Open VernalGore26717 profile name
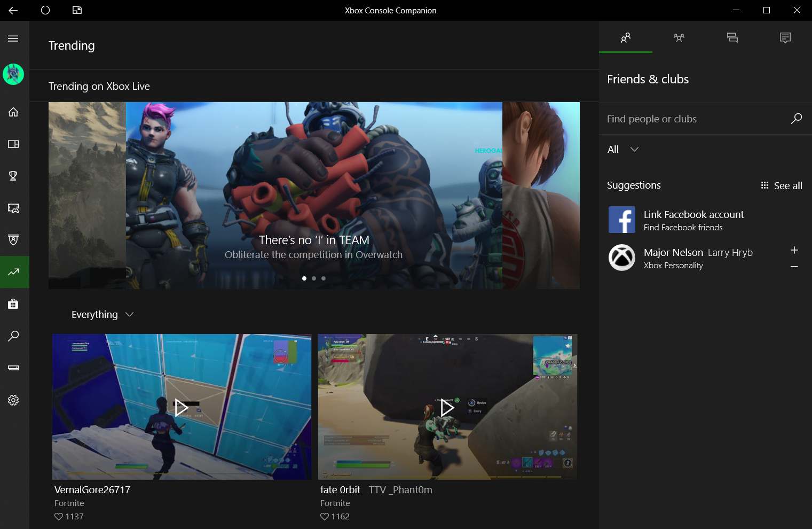This screenshot has height=529, width=812. click(92, 489)
